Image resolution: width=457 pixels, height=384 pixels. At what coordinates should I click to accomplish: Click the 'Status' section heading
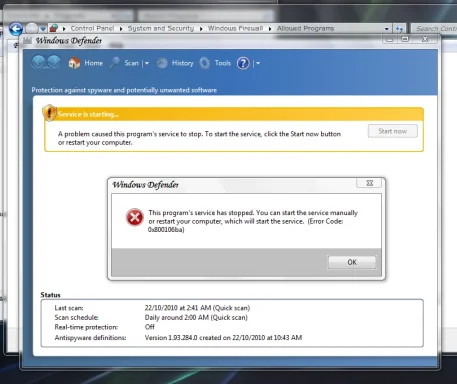[x=50, y=295]
